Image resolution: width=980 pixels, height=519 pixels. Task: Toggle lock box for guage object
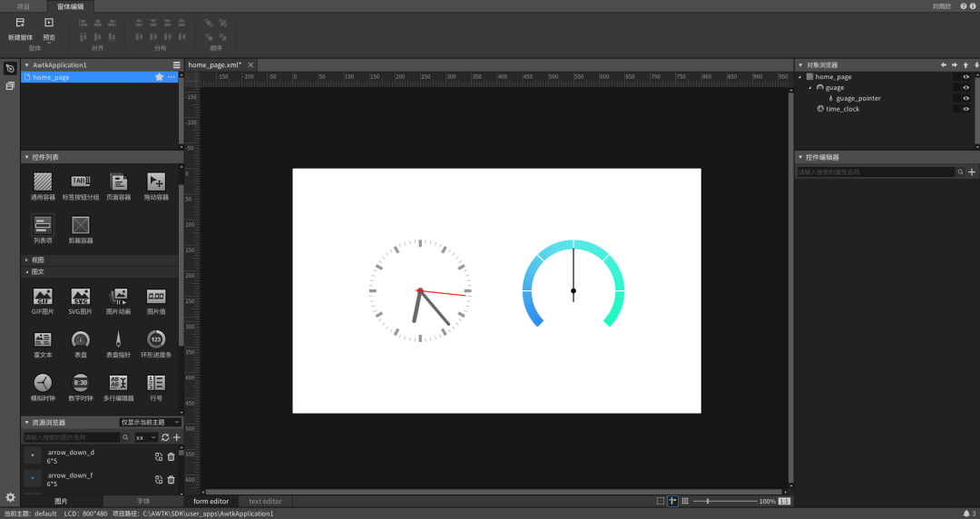pos(956,87)
